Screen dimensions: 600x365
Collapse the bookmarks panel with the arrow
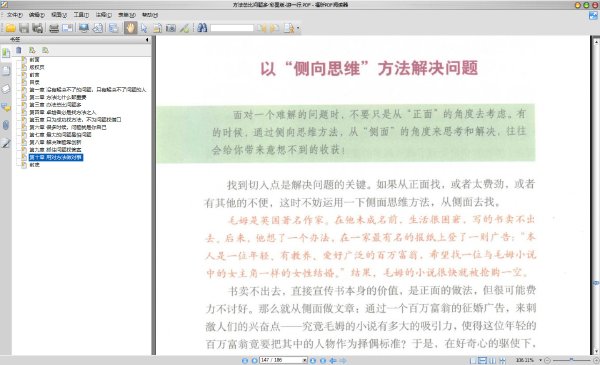(x=147, y=39)
